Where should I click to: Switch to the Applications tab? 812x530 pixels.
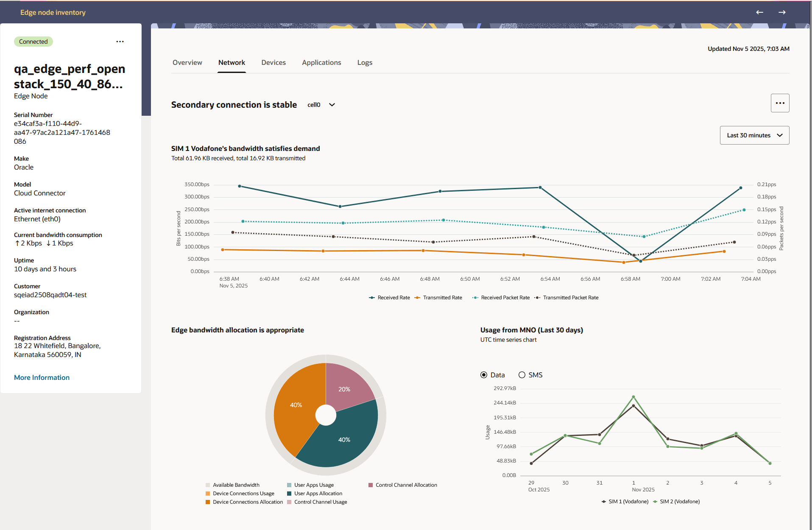tap(321, 62)
